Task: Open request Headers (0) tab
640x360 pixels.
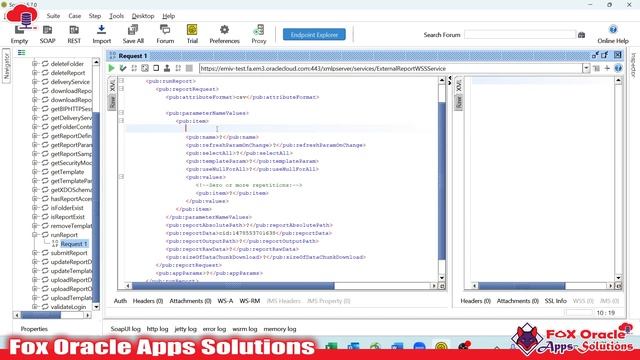Action: coord(148,301)
